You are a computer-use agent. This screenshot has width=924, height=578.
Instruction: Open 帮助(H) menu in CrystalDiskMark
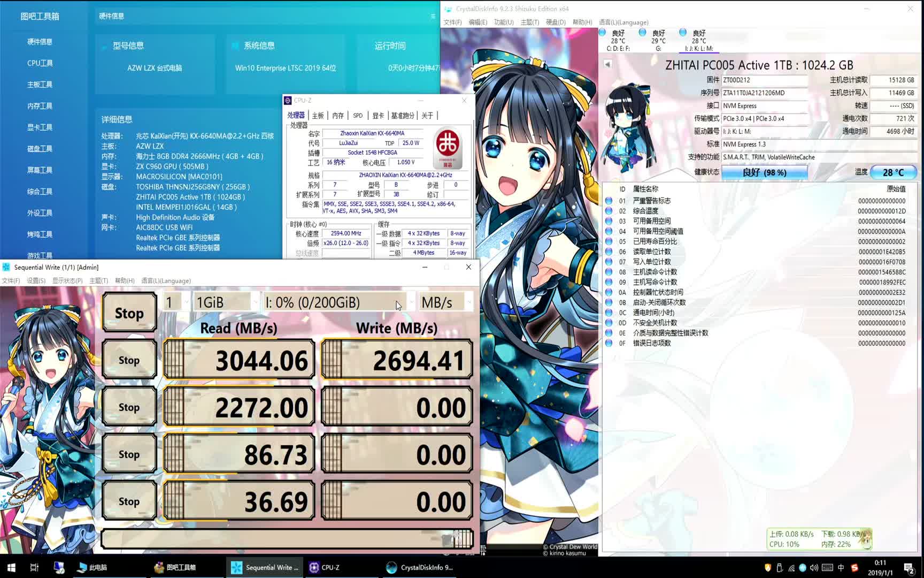click(125, 281)
